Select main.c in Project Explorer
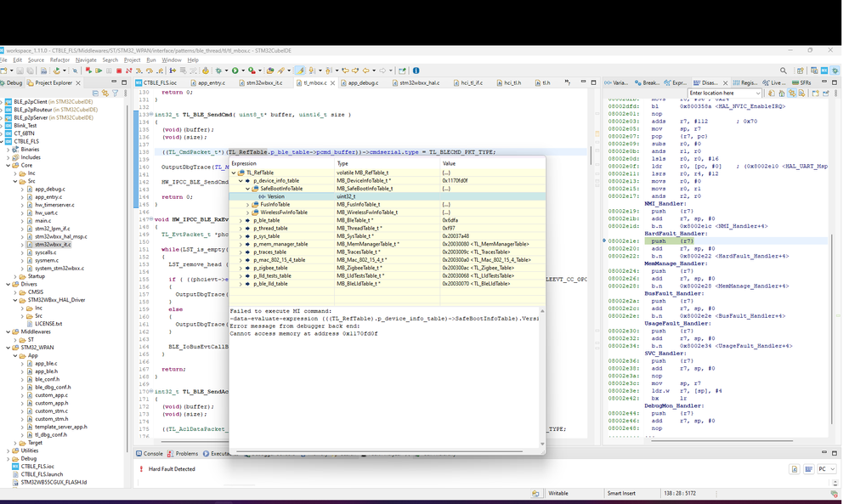 42,221
